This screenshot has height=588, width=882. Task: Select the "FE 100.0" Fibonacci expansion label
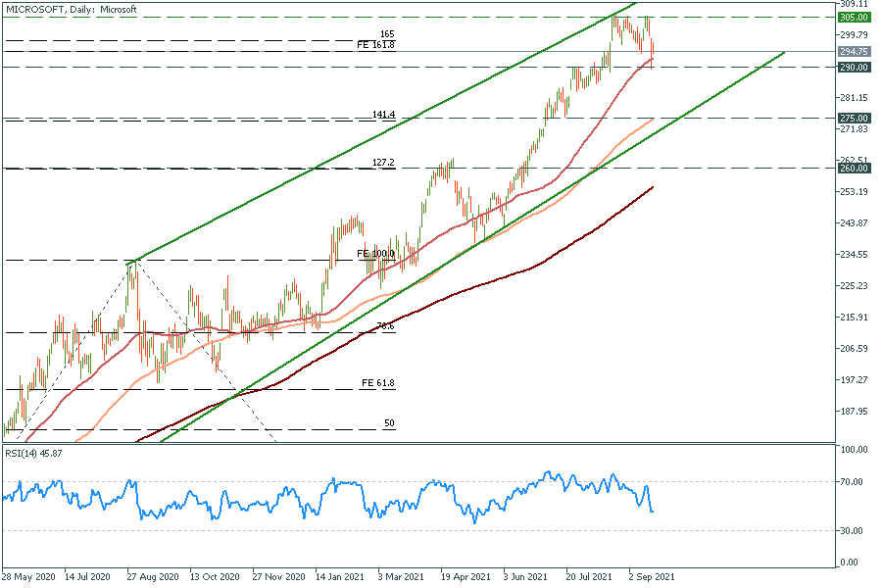[375, 254]
